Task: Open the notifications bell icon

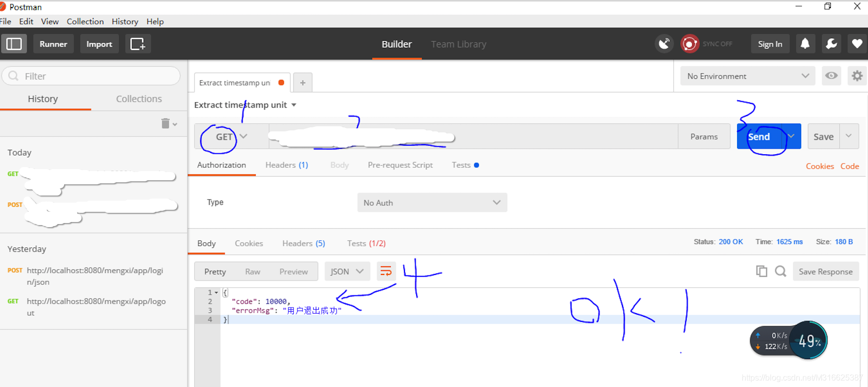Action: (x=805, y=44)
